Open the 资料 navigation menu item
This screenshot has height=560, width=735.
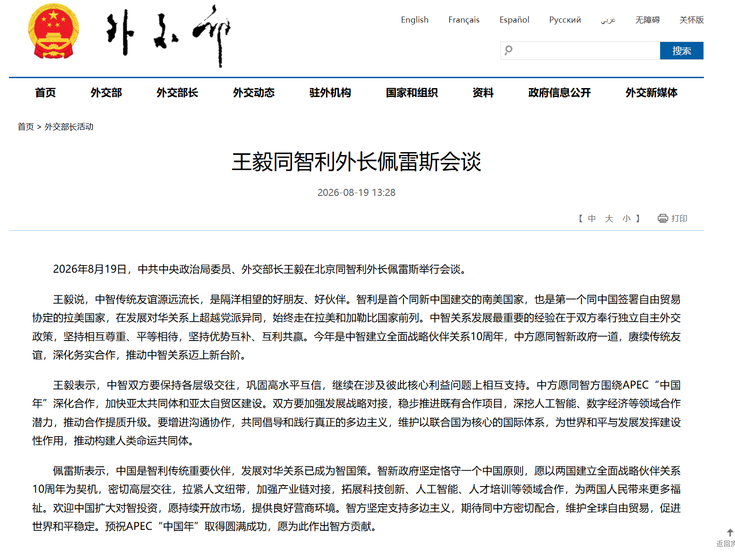(x=483, y=93)
